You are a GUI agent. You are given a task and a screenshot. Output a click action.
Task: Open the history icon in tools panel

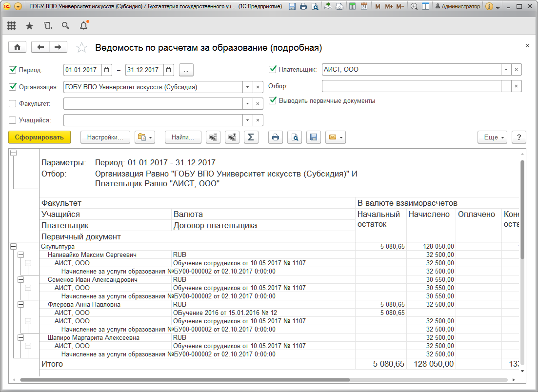coord(48,26)
